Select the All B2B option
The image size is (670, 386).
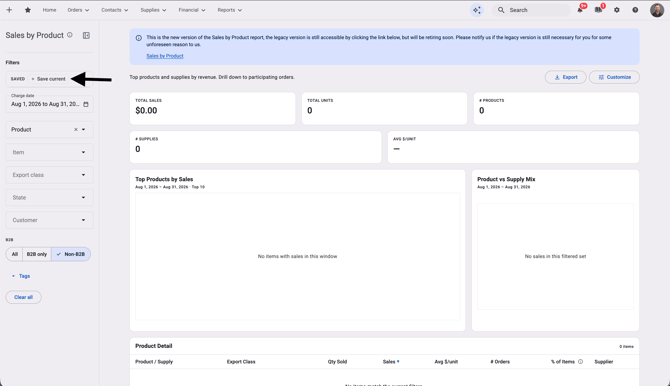point(15,254)
